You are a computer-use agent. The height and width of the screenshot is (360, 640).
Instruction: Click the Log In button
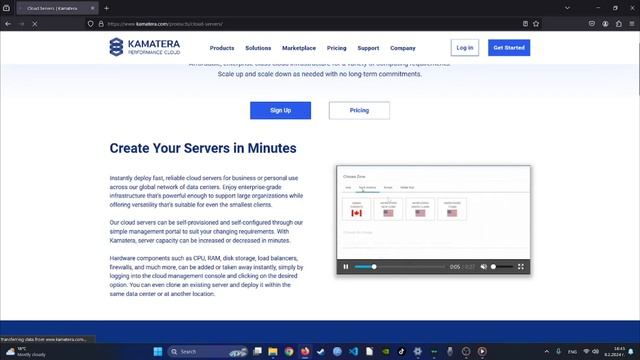coord(464,48)
